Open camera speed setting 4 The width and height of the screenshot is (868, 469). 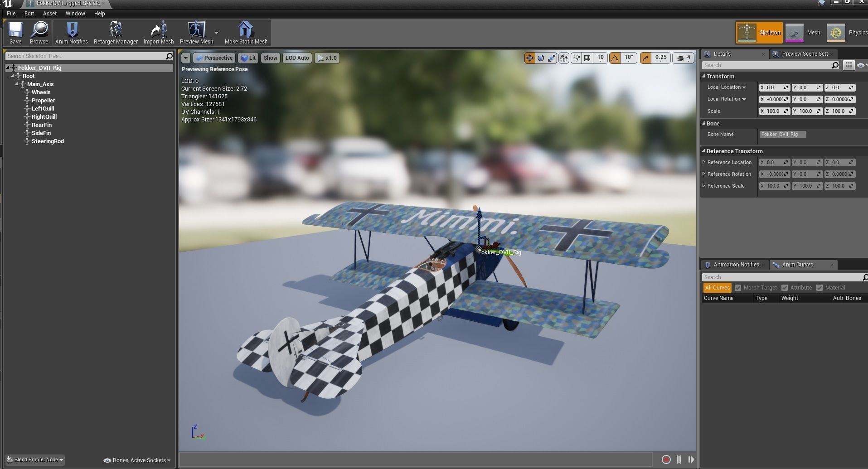[x=683, y=58]
